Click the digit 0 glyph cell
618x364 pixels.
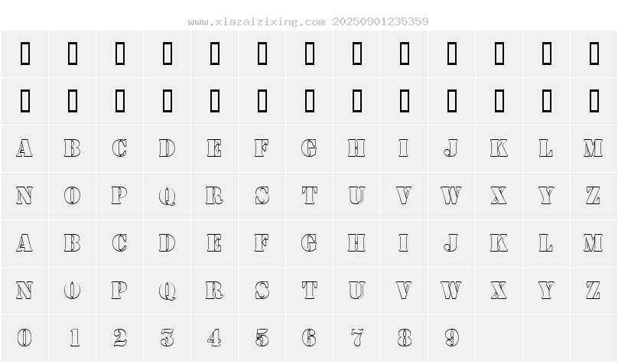click(x=24, y=338)
